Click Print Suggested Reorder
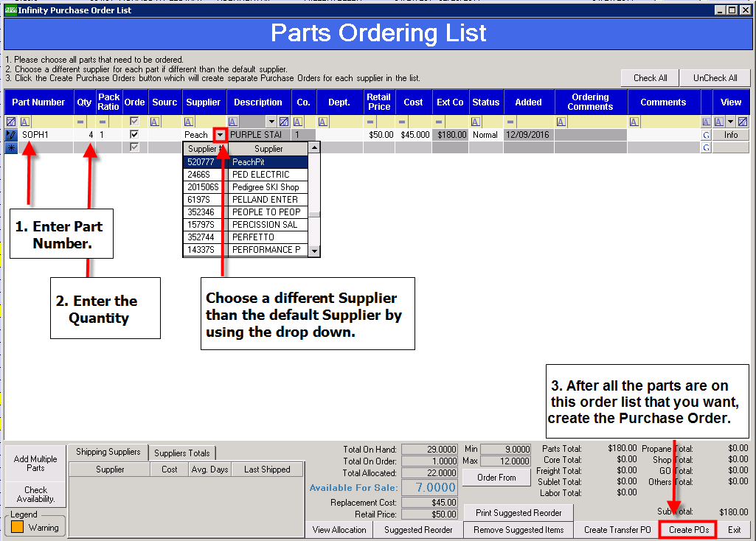Viewport: 756px width, 541px height. 519,513
